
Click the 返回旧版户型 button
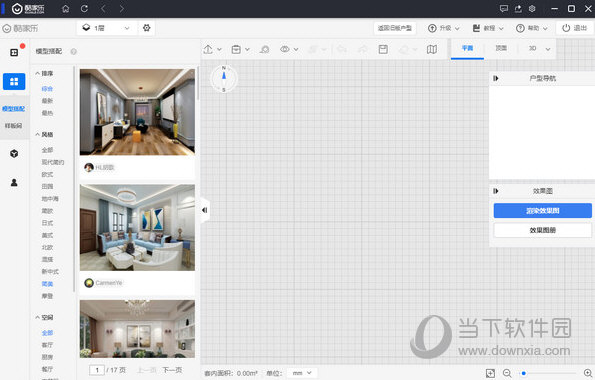pyautogui.click(x=395, y=28)
